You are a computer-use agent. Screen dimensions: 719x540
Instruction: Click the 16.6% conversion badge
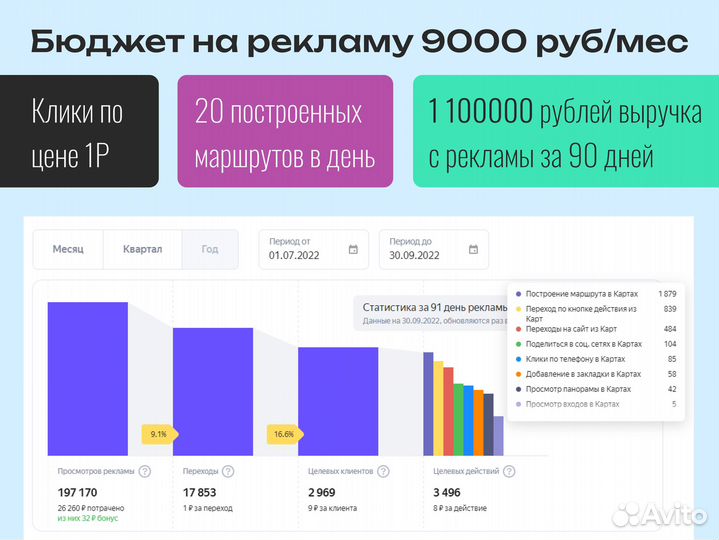click(x=284, y=434)
